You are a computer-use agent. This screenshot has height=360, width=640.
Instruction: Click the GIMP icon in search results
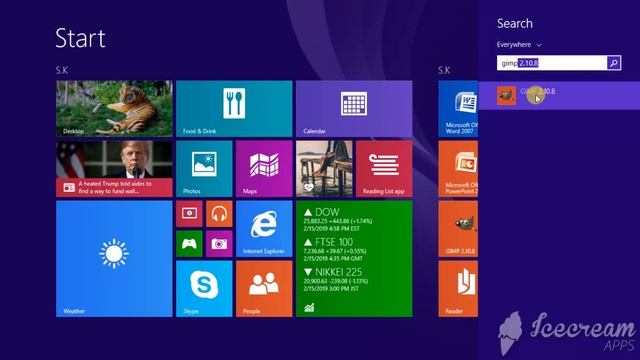(x=506, y=96)
